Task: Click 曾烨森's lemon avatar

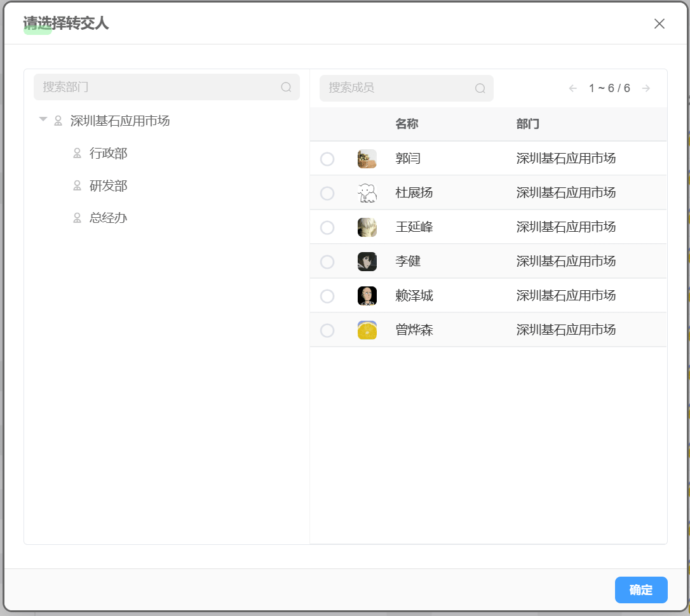Action: point(367,330)
